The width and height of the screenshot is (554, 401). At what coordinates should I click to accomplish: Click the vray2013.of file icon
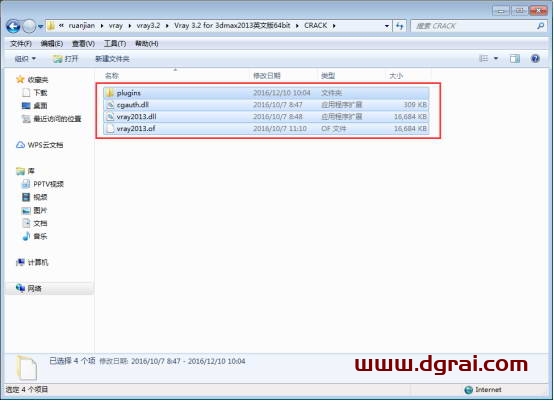pyautogui.click(x=110, y=129)
